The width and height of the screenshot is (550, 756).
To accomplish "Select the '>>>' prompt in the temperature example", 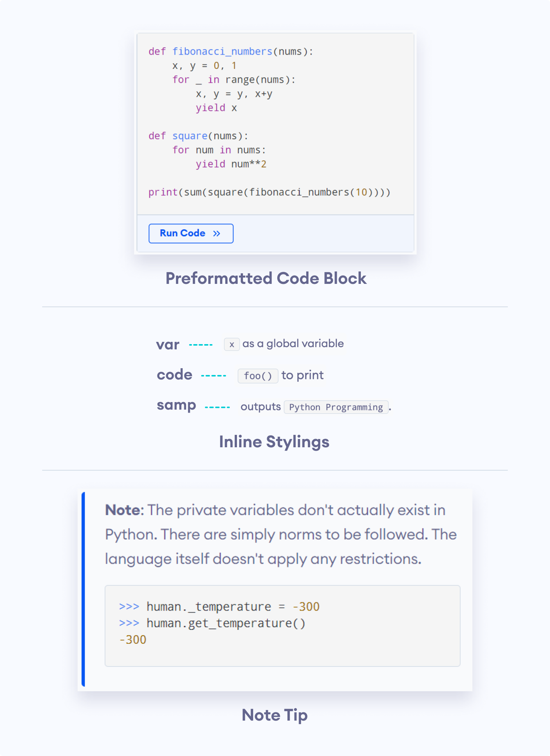I will (x=129, y=607).
